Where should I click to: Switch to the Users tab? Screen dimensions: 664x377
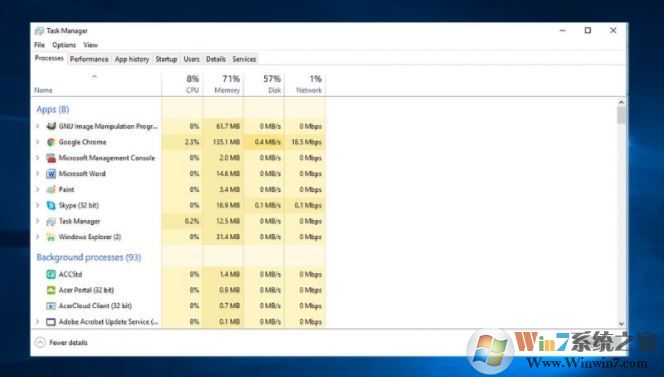coord(191,59)
